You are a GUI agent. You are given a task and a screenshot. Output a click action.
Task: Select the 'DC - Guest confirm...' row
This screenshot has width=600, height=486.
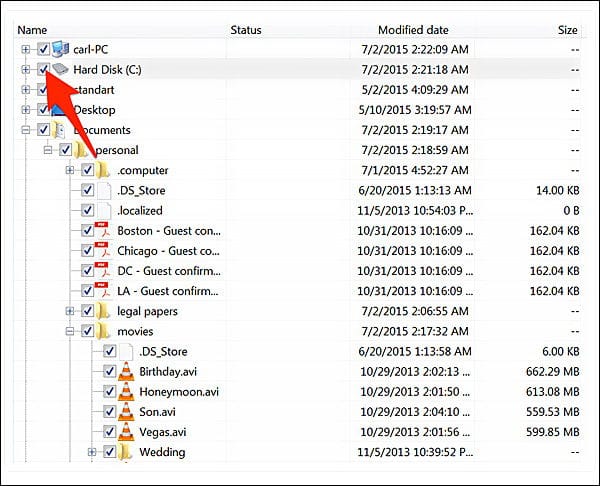coord(298,271)
